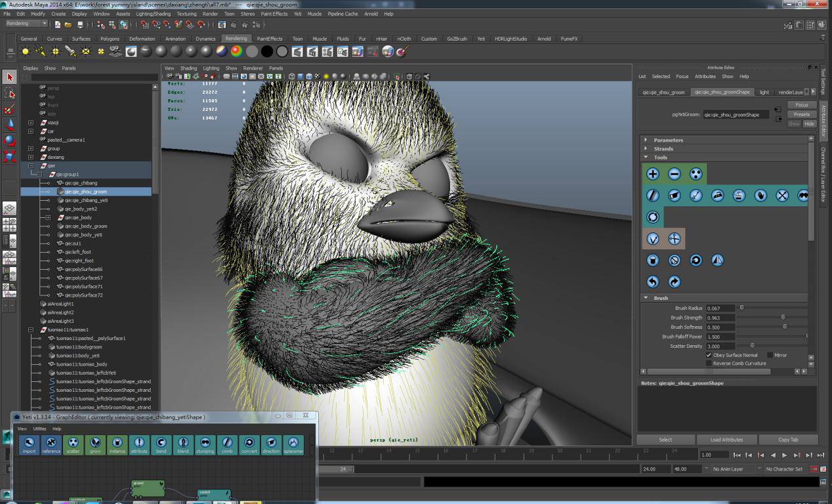This screenshot has width=832, height=504.
Task: Click the Load Attributes button
Action: pos(727,440)
